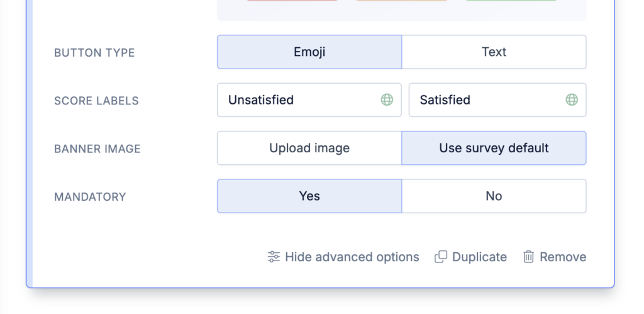
Task: Click the translation globe in Satisfied field
Action: coord(572,99)
